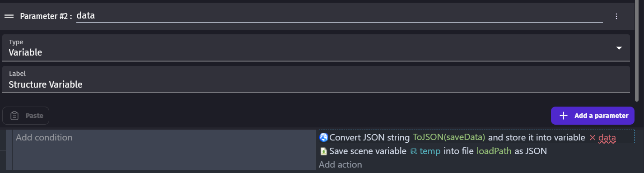644x173 pixels.
Task: Click the Add condition link
Action: 44,137
